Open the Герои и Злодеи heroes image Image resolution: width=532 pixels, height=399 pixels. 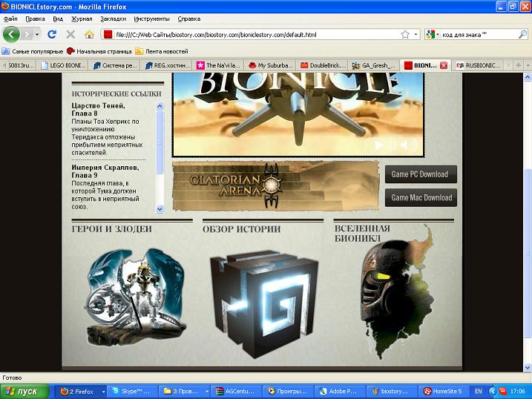point(134,297)
